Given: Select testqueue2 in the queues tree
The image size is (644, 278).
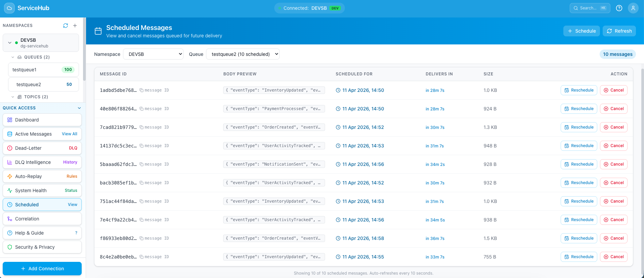Looking at the screenshot, I should 43,84.
